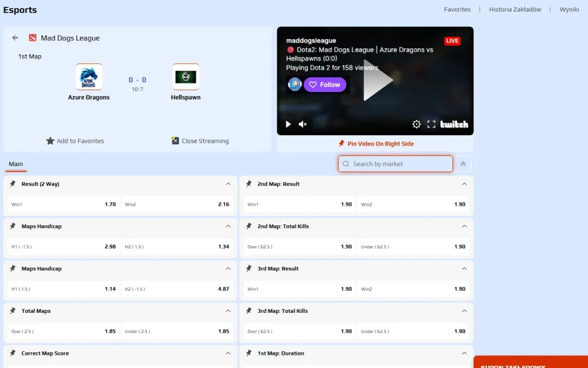Click the Add to Favorites star
The image size is (588, 368).
point(51,141)
